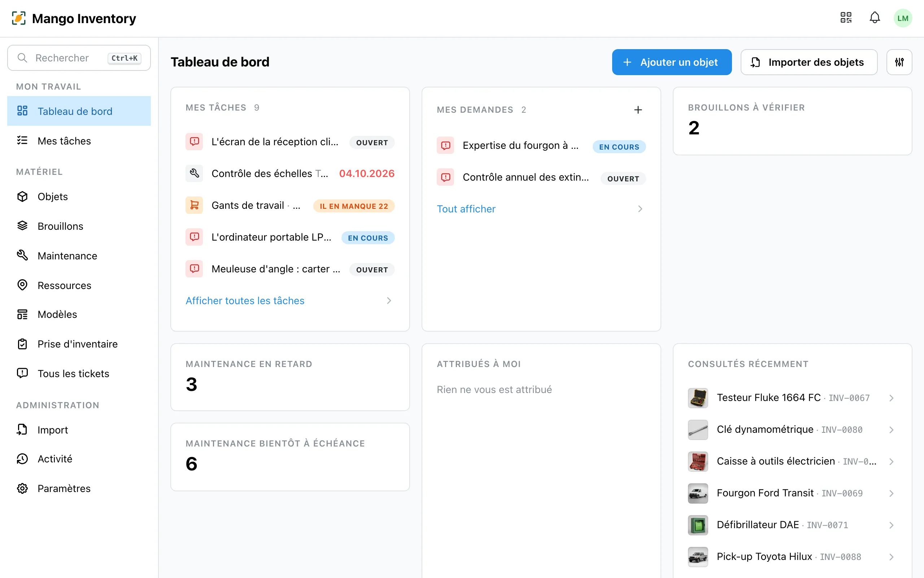Open Maintenance bientôt à échéance card

point(290,457)
